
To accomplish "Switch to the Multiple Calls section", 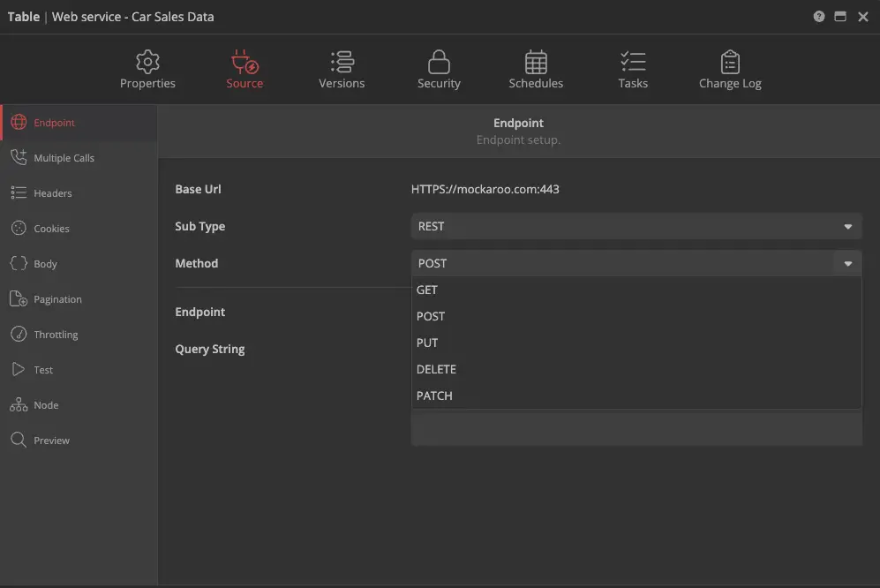I will 64,158.
